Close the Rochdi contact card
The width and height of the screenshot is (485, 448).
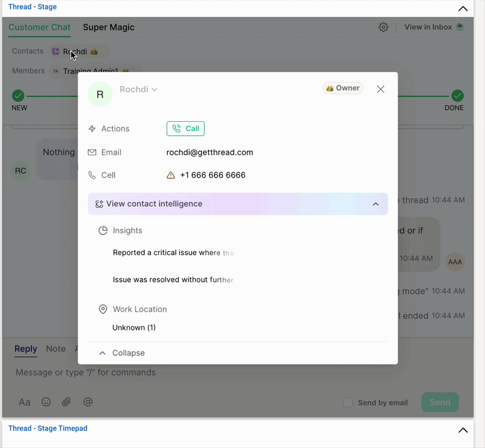coord(381,89)
